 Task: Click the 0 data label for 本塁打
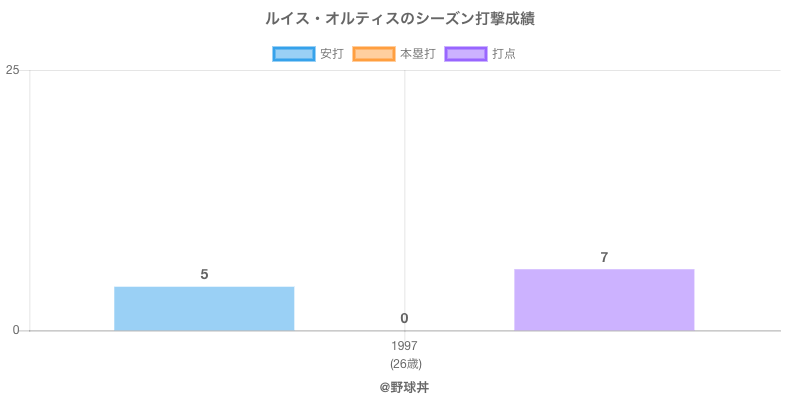pyautogui.click(x=404, y=318)
